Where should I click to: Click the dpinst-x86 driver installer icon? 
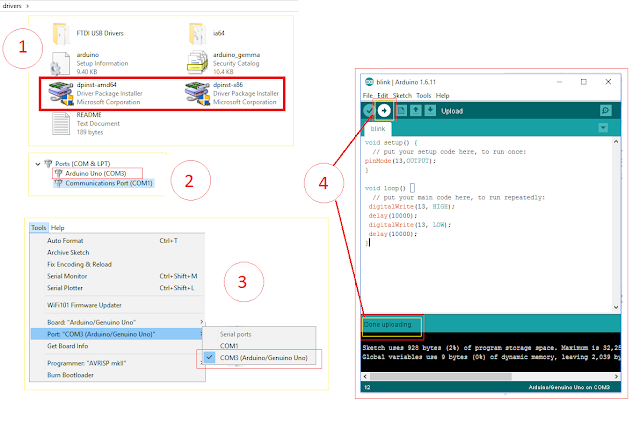tap(197, 93)
